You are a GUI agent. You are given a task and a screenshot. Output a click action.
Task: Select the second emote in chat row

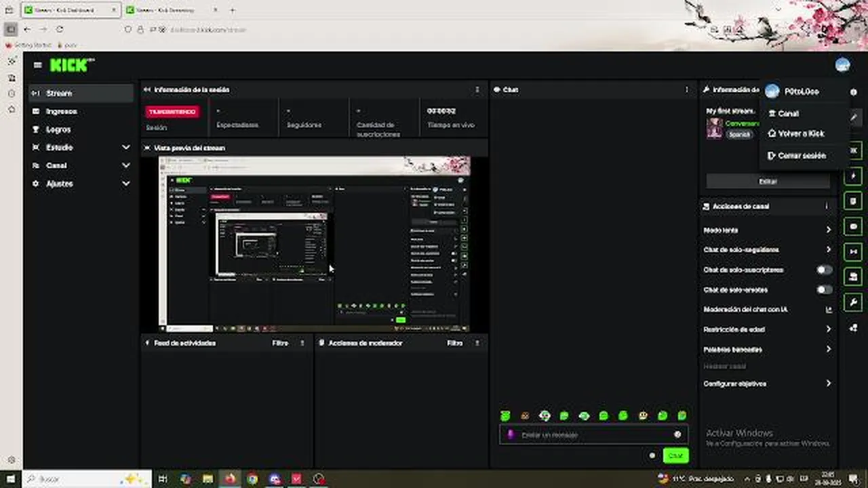525,415
